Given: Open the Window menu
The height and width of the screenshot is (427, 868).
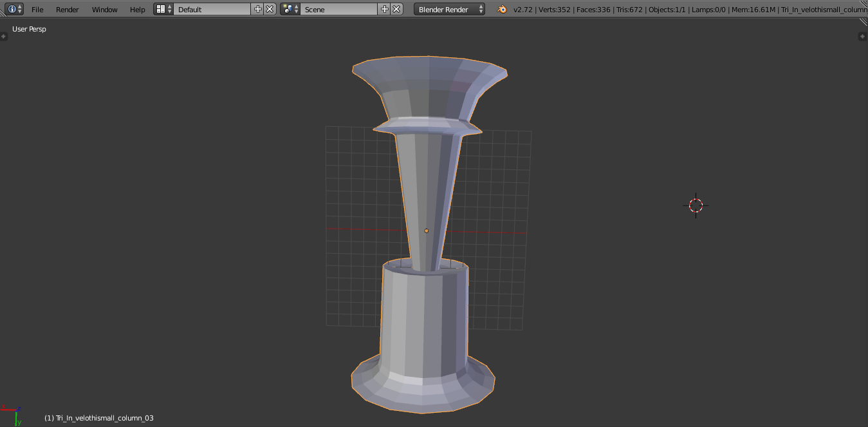Looking at the screenshot, I should pos(104,10).
